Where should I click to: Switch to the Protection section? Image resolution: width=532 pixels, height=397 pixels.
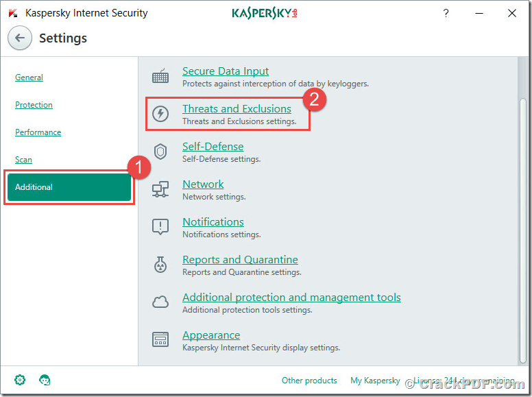(x=34, y=105)
